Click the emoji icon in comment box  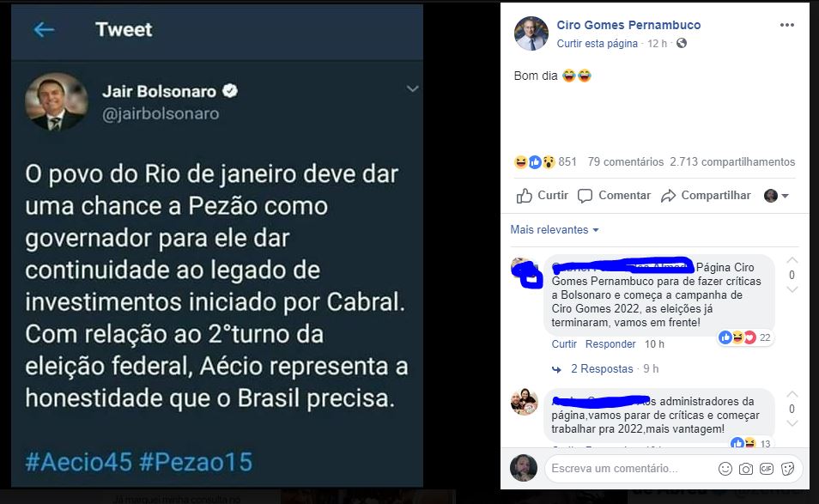coord(725,469)
